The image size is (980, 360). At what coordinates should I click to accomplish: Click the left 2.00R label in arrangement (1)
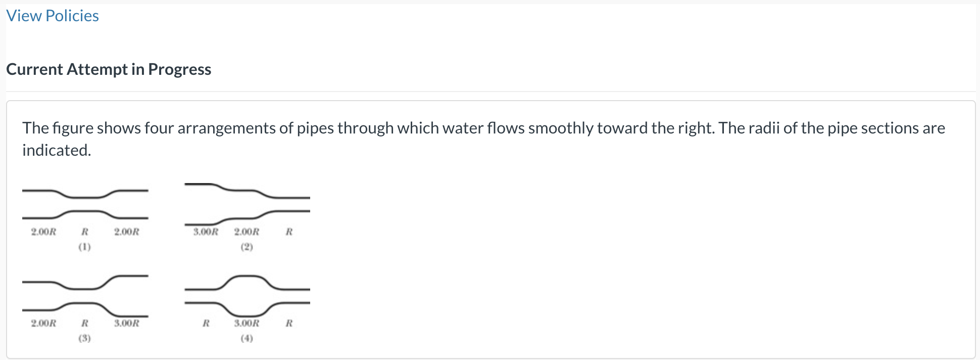point(43,232)
